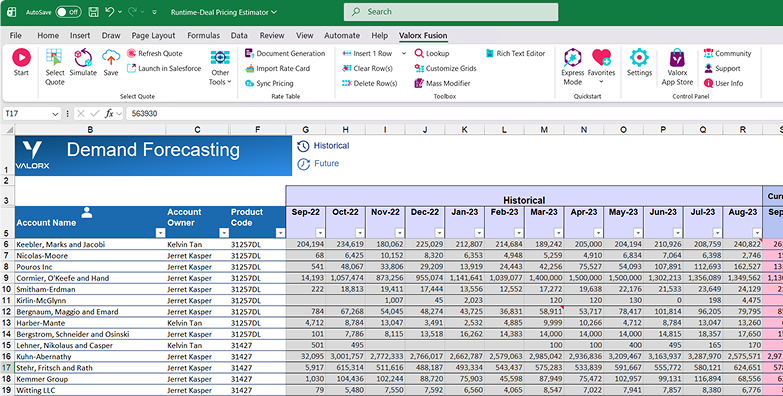Image resolution: width=783 pixels, height=396 pixels.
Task: Click Insert 1 Row
Action: pyautogui.click(x=368, y=53)
